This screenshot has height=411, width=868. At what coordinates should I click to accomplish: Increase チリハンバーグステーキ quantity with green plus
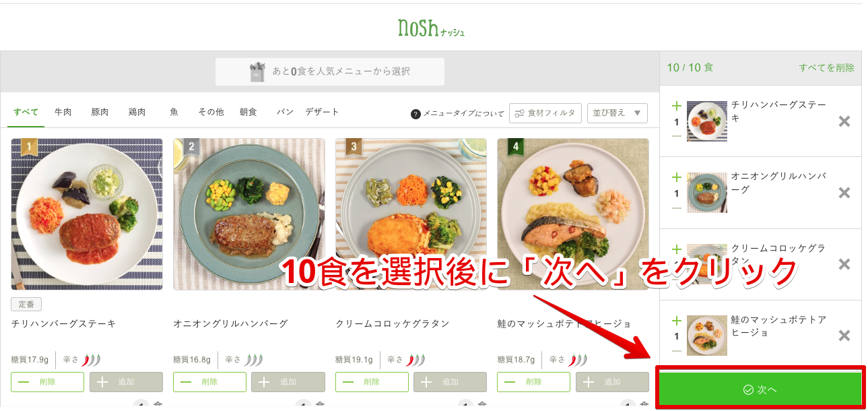[676, 106]
